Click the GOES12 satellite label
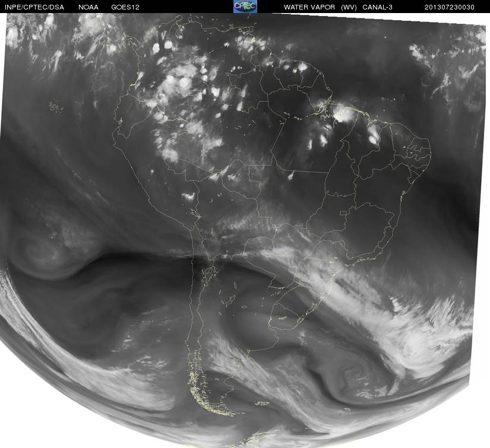Viewport: 490px width, 448px height. pyautogui.click(x=125, y=7)
